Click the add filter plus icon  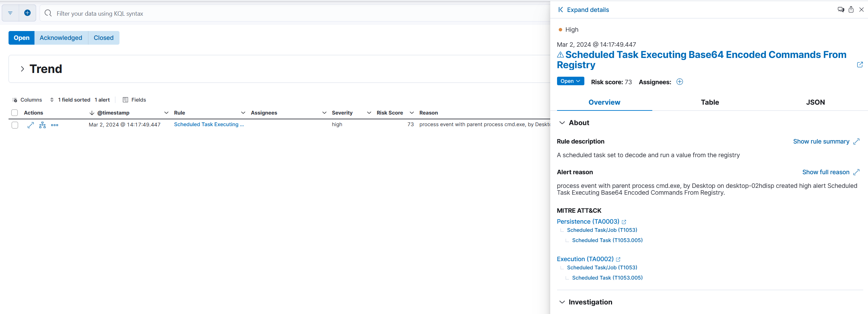27,13
